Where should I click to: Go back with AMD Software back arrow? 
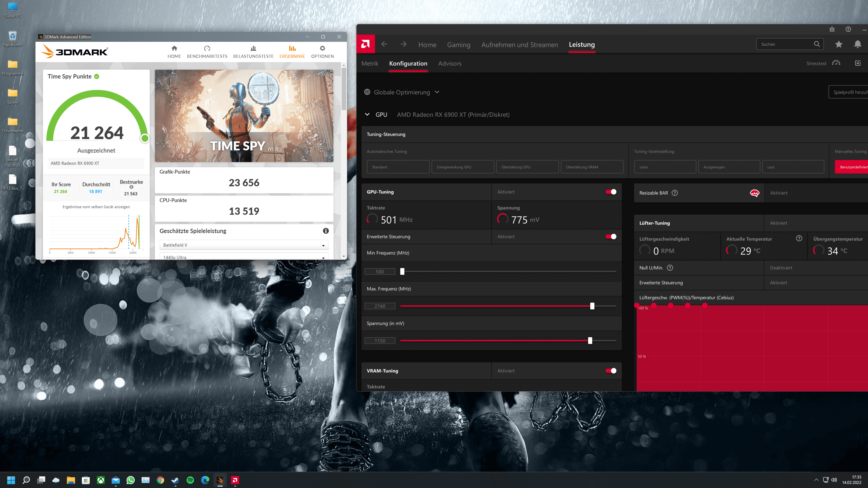384,44
